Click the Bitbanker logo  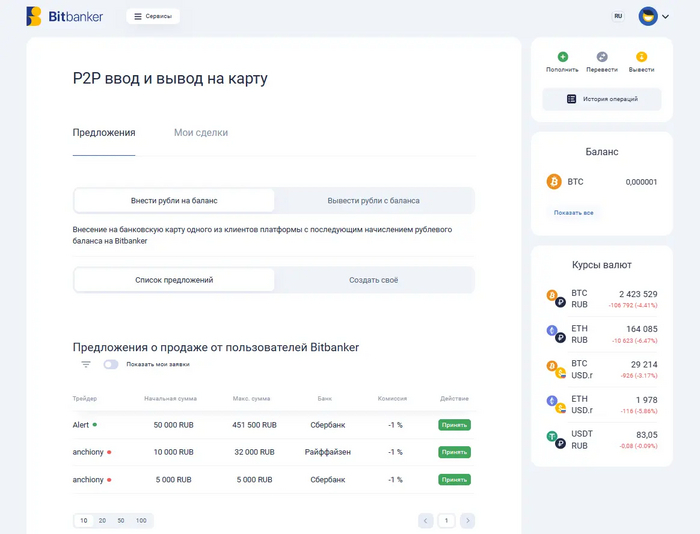tap(65, 16)
